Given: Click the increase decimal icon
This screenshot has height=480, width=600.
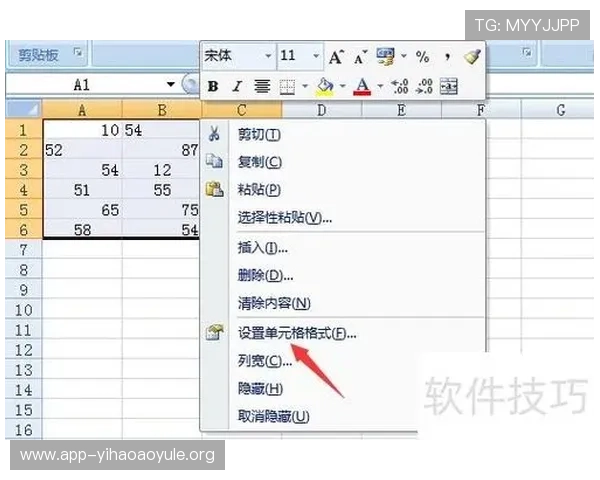Looking at the screenshot, I should (400, 87).
